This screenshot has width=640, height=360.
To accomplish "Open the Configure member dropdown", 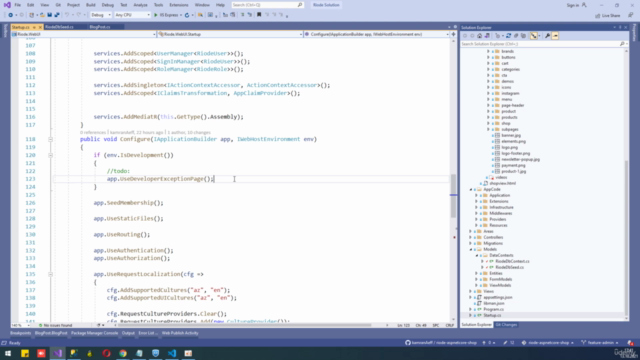I will (376, 34).
